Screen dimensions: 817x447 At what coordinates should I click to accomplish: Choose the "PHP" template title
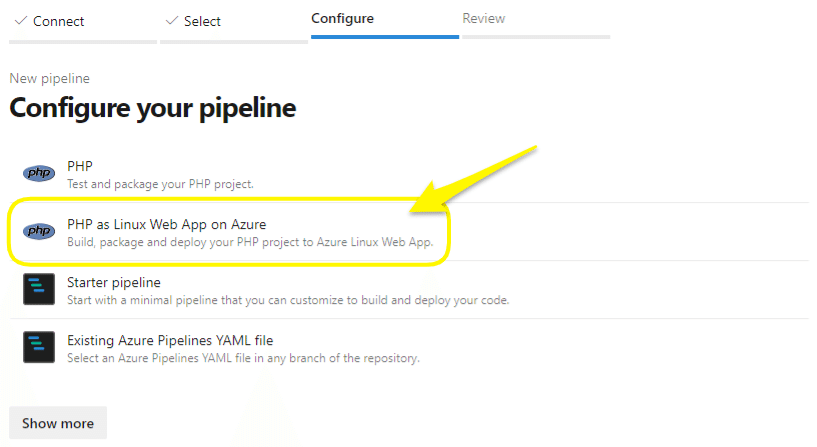coord(80,166)
